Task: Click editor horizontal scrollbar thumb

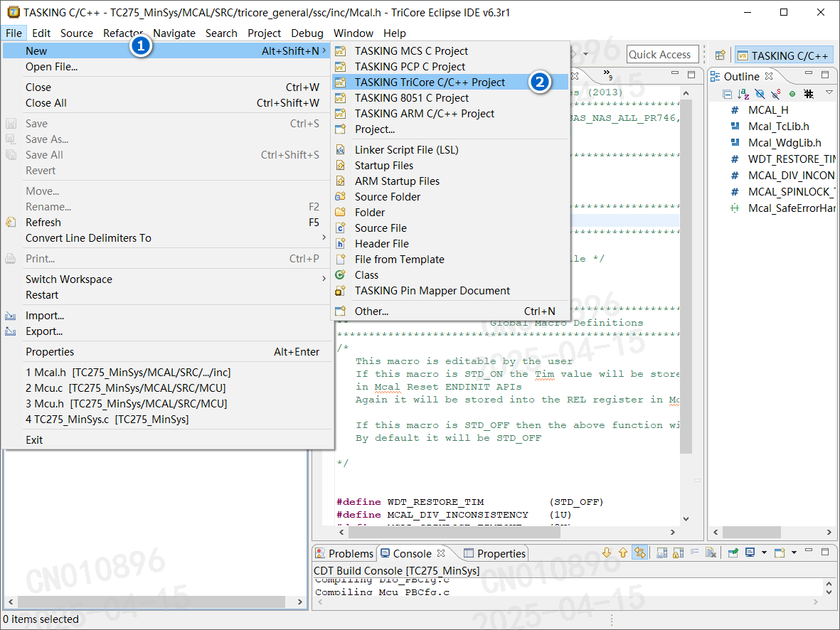Action: 454,532
